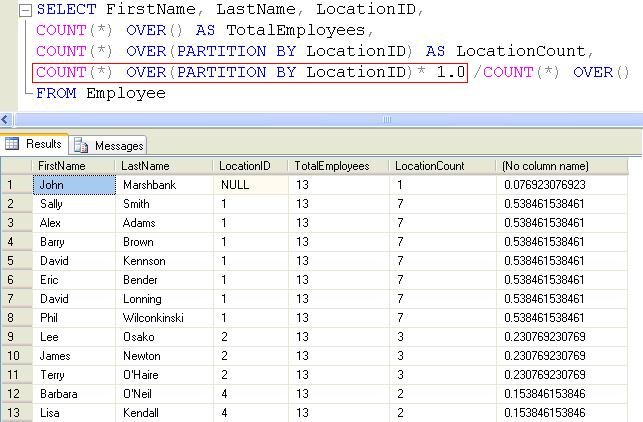Screen dimensions: 643x422
Task: Click the Barry first name cell
Action: [x=74, y=242]
